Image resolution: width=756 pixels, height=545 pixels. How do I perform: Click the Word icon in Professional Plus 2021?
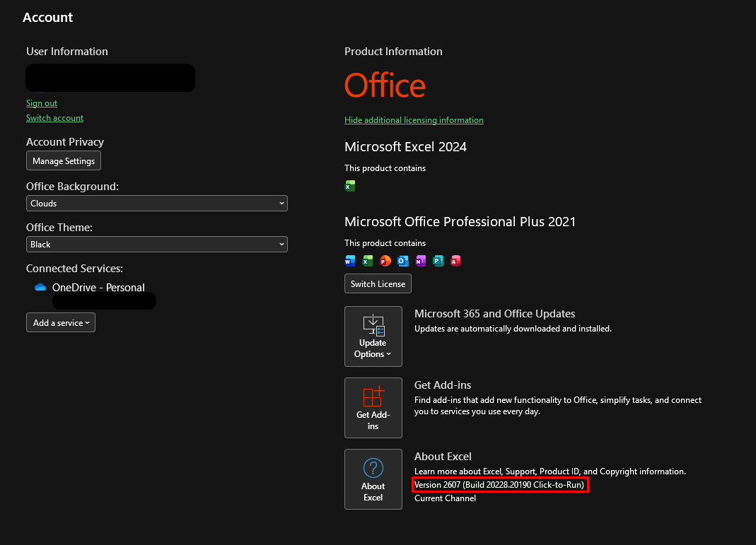(350, 261)
